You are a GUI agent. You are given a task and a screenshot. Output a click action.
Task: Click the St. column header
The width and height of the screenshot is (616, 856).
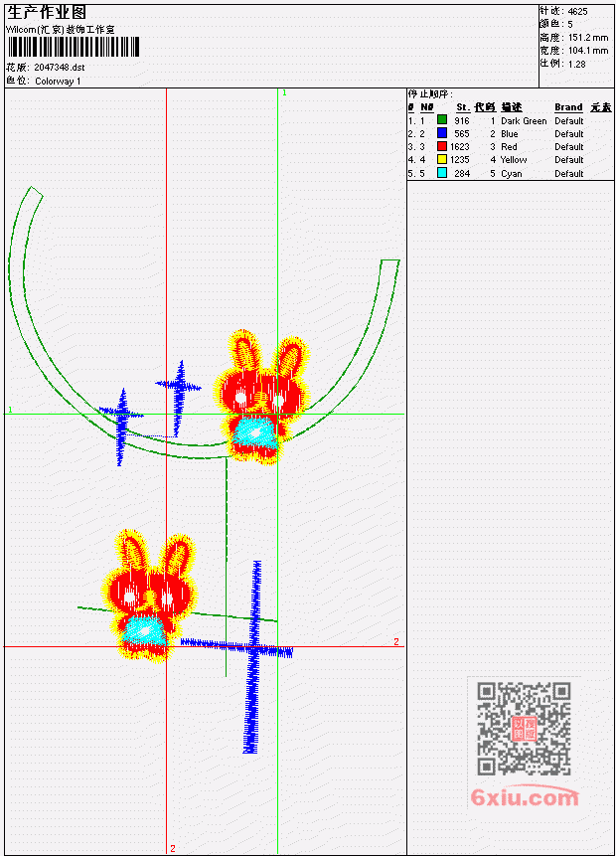pos(463,107)
